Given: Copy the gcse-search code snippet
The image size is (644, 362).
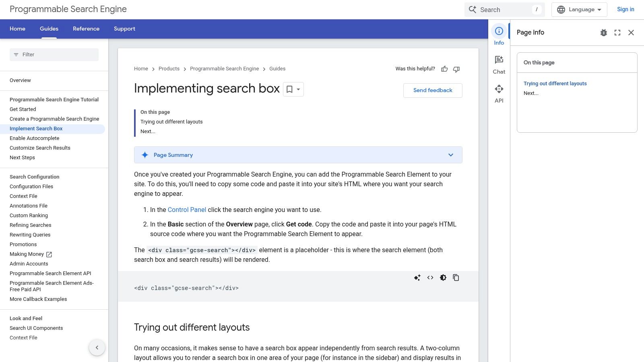Looking at the screenshot, I should [x=456, y=278].
